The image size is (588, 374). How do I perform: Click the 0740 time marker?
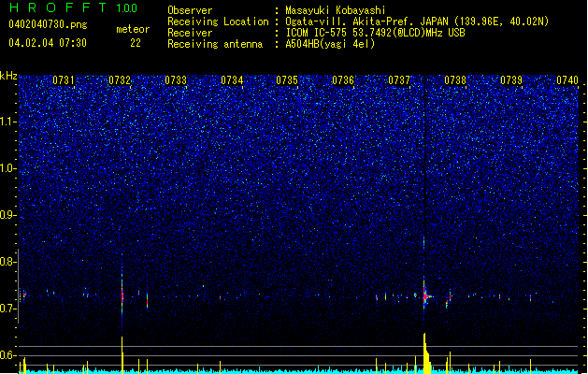(567, 80)
